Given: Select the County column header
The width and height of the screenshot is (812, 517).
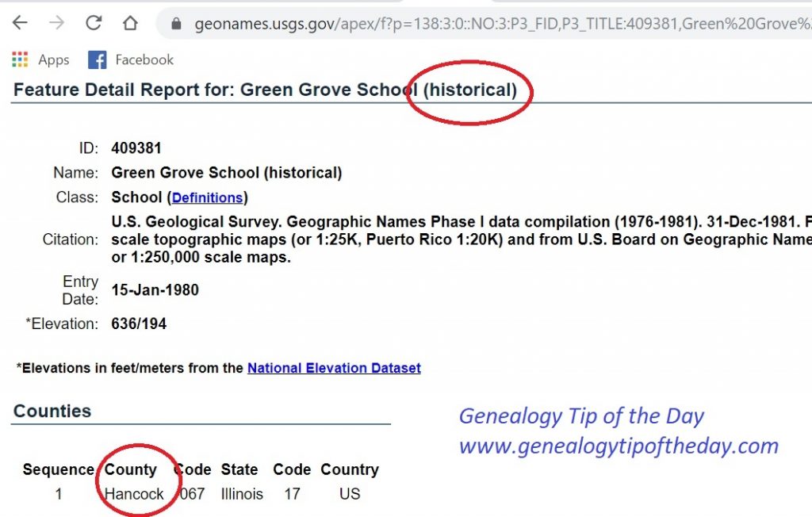Looking at the screenshot, I should (x=131, y=469).
